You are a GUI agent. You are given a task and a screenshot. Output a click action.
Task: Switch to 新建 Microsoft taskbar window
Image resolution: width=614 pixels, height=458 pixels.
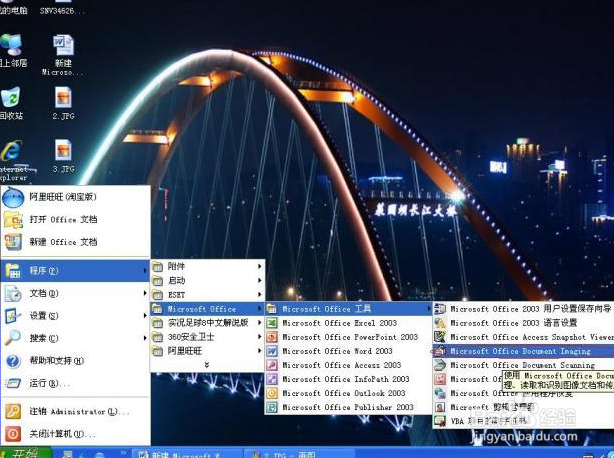coord(187,453)
